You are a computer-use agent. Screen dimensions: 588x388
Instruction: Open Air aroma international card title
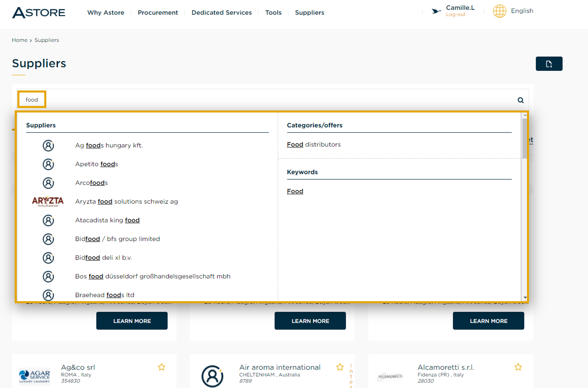tap(280, 367)
